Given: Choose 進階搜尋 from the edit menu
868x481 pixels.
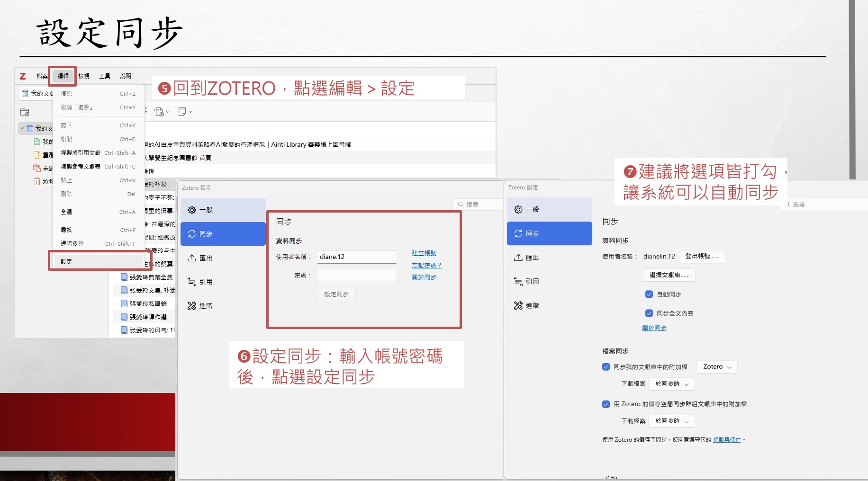Looking at the screenshot, I should tap(99, 244).
